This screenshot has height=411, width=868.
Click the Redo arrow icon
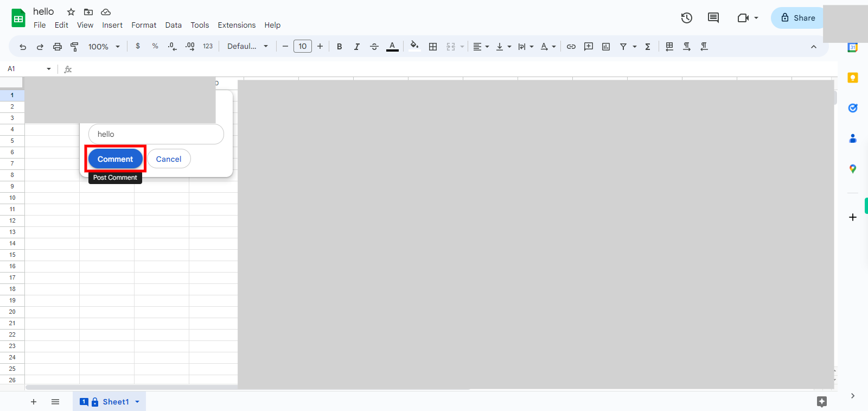(40, 47)
